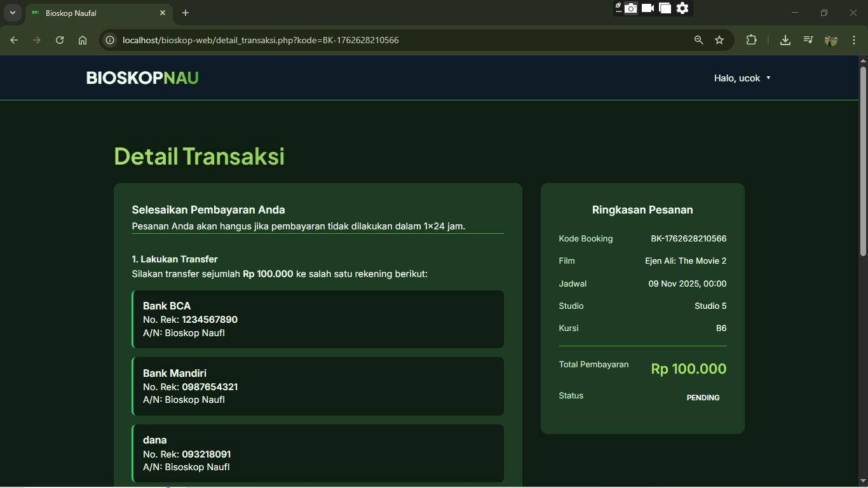Open a new browser tab
Viewport: 868px width, 488px height.
[x=186, y=13]
